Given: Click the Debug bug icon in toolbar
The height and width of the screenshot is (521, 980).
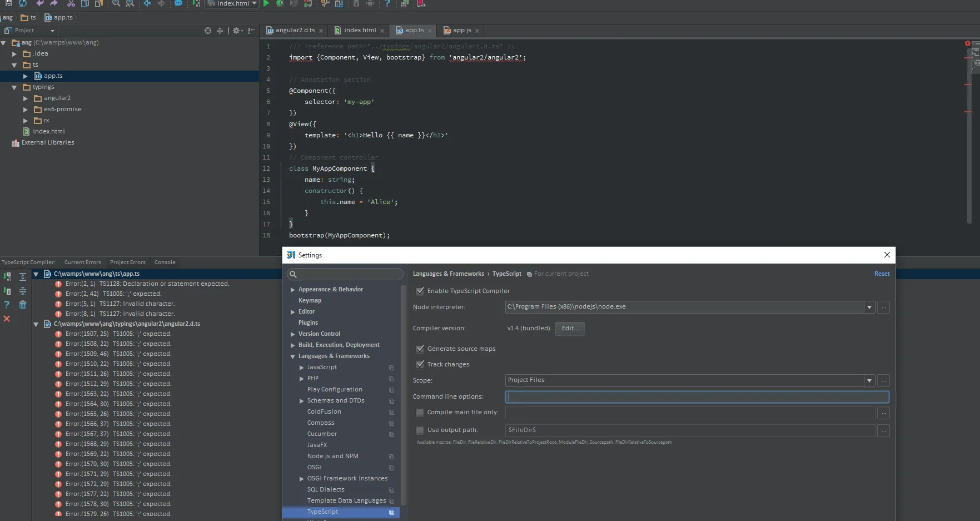Looking at the screenshot, I should pos(280,3).
